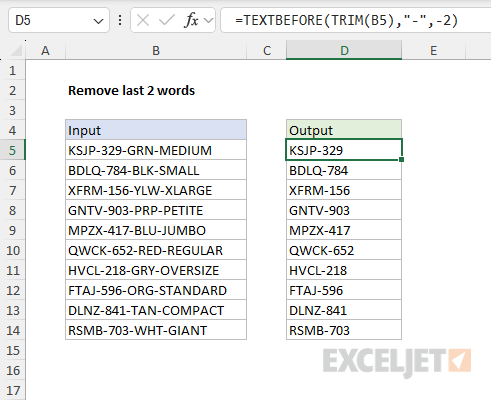
Task: Select output cell QWCK-652
Action: point(344,250)
